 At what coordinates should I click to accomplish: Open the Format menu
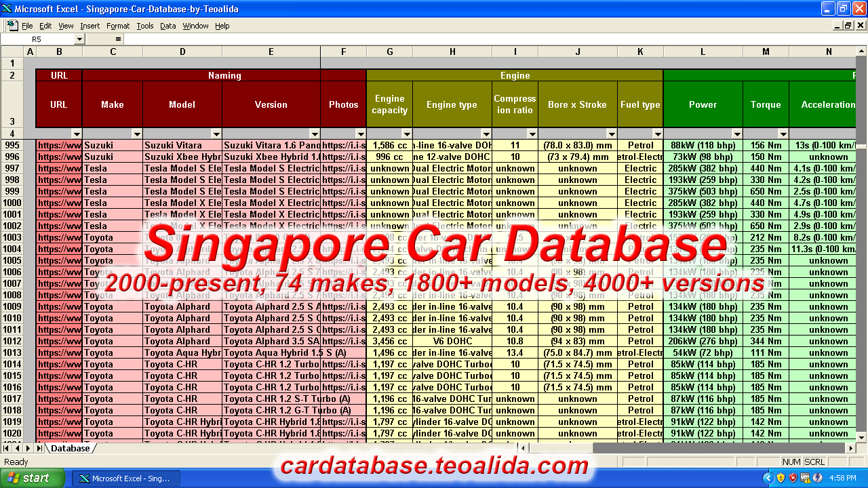[x=118, y=26]
